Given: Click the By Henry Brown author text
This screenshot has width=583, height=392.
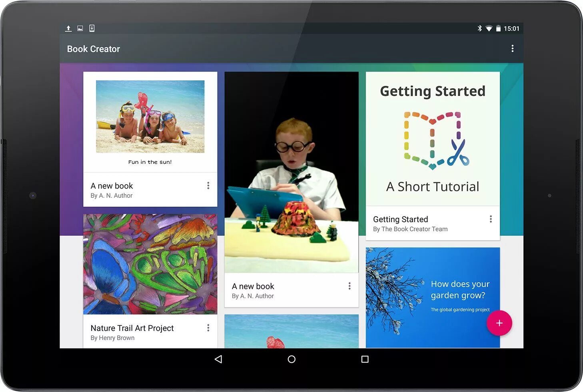Looking at the screenshot, I should pos(112,338).
